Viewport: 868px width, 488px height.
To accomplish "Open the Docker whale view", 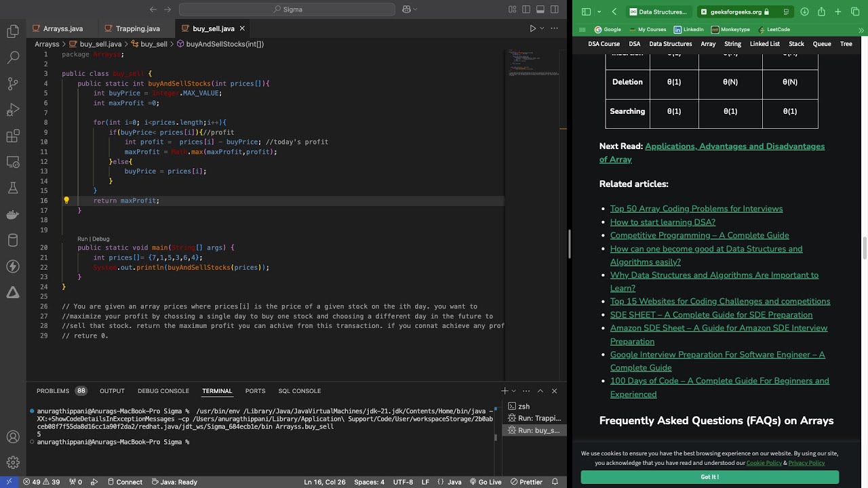I will point(13,214).
